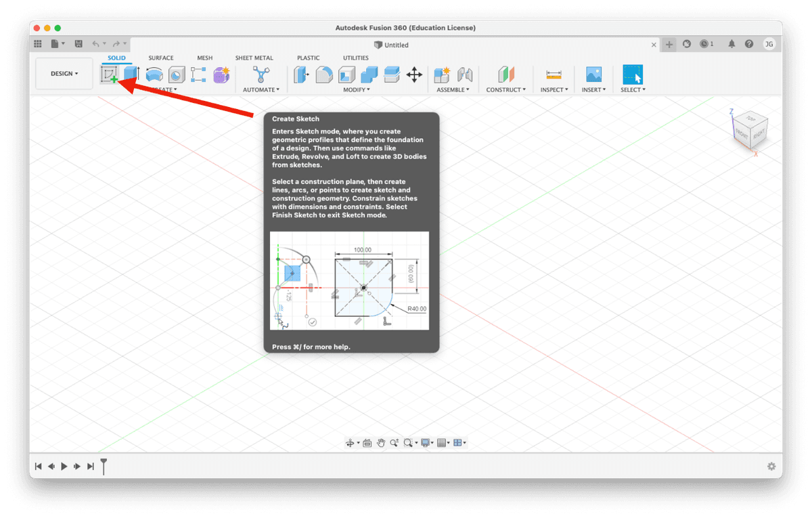Select the Measure ruler tool
This screenshot has height=518, width=812.
pos(554,74)
